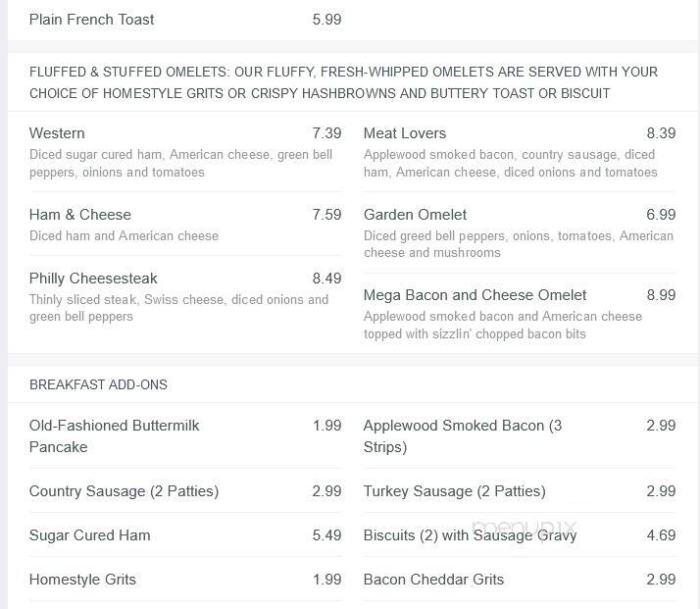Select the Homestyle Grits add-on
Viewport: 700px width, 609px height.
coord(82,579)
